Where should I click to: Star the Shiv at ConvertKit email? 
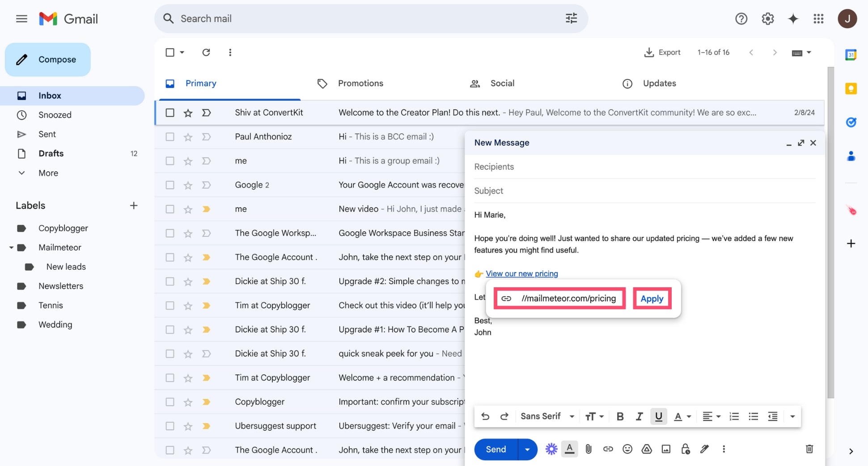(188, 113)
